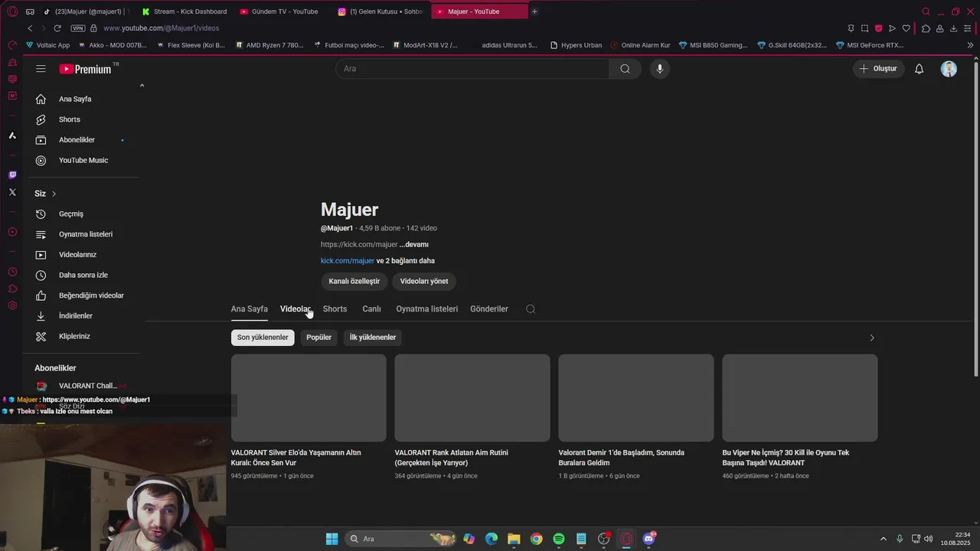This screenshot has width=980, height=551.
Task: Select the Son yüklenenler filter chip
Action: click(x=263, y=337)
